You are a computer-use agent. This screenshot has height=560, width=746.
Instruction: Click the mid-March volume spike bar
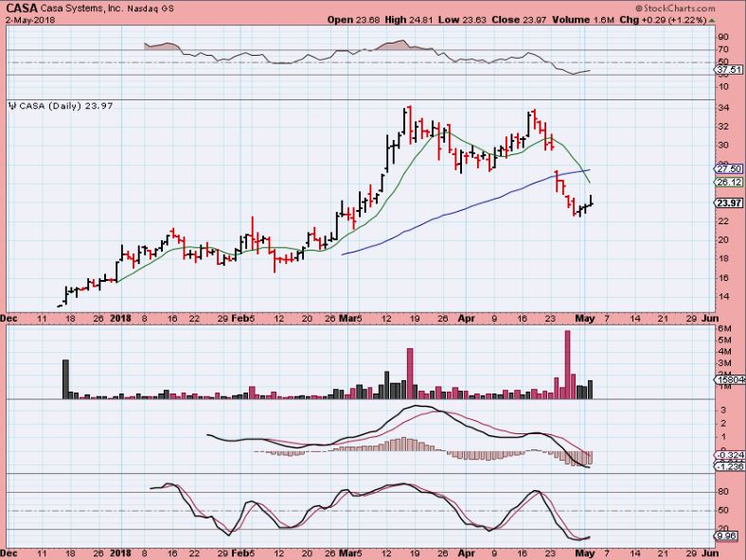pos(410,374)
